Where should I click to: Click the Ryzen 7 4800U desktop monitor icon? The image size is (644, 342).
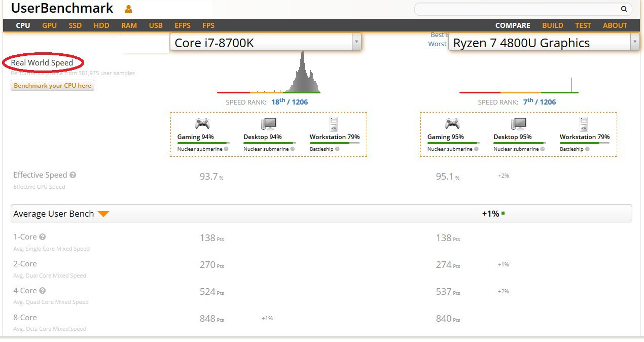click(518, 124)
